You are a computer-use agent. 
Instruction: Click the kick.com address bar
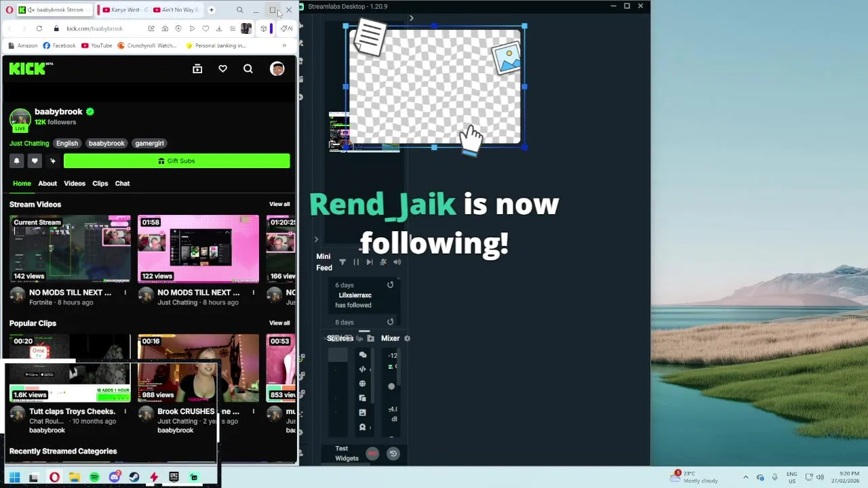pyautogui.click(x=95, y=28)
